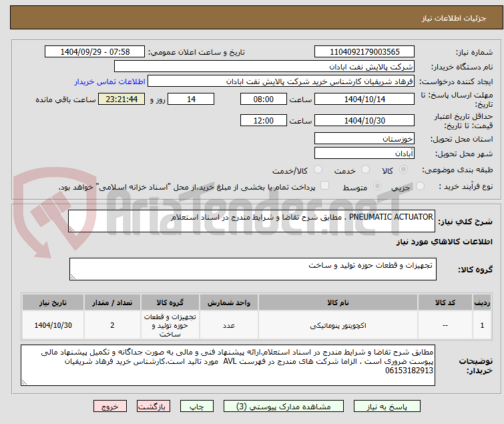Click the resize handle of goods group box
This screenshot has width=504, height=424.
point(73,277)
